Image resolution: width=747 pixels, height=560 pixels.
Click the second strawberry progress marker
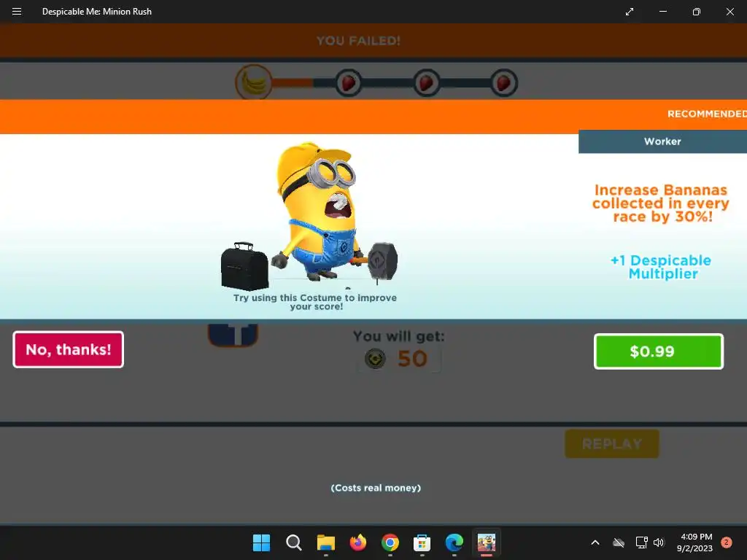coord(426,83)
